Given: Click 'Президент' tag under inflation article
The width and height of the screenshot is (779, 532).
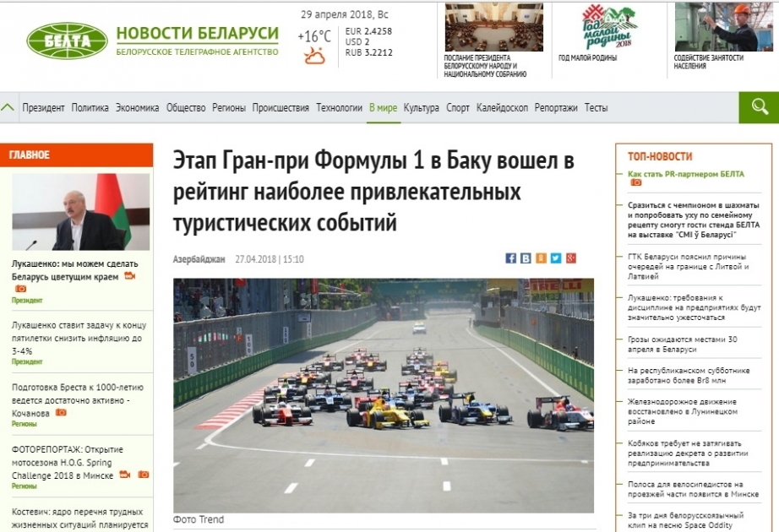Looking at the screenshot, I should tap(27, 361).
